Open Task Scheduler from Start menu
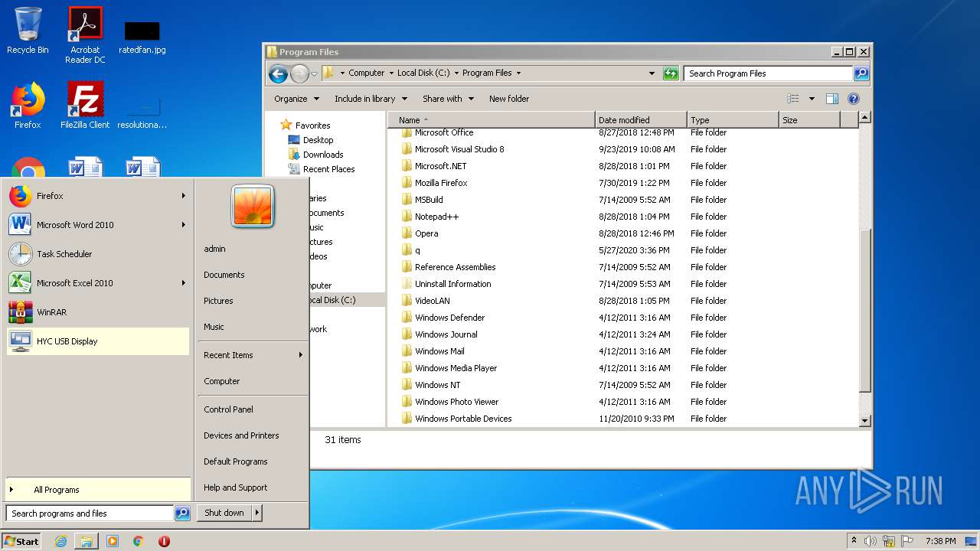980x551 pixels. [98, 254]
